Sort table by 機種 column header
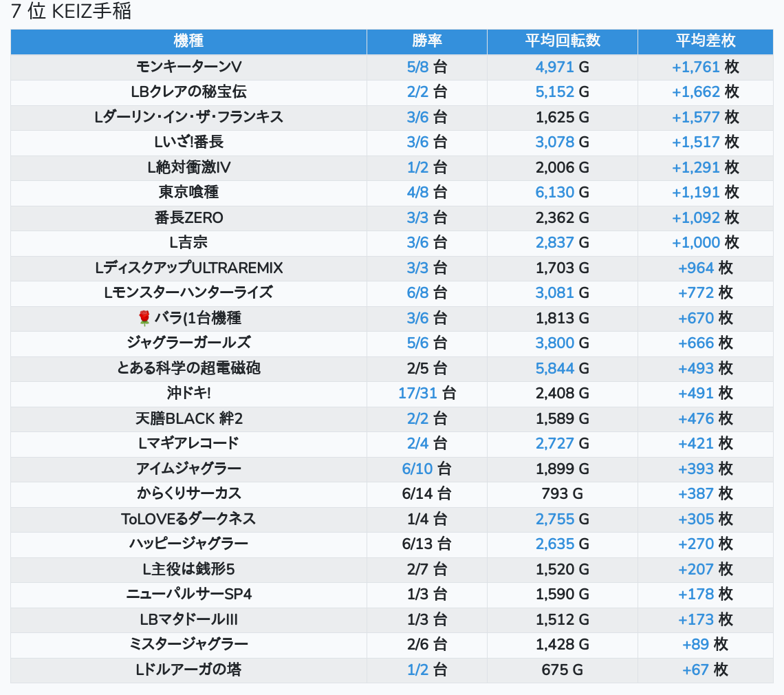Screen dimensions: 784x695 pyautogui.click(x=188, y=41)
